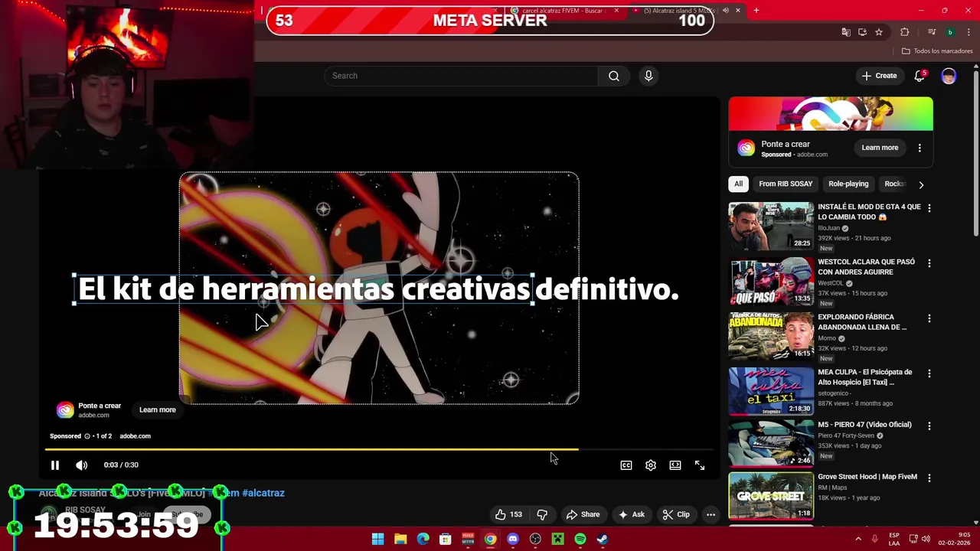Open the video player settings gear
This screenshot has width=980, height=551.
pos(651,465)
